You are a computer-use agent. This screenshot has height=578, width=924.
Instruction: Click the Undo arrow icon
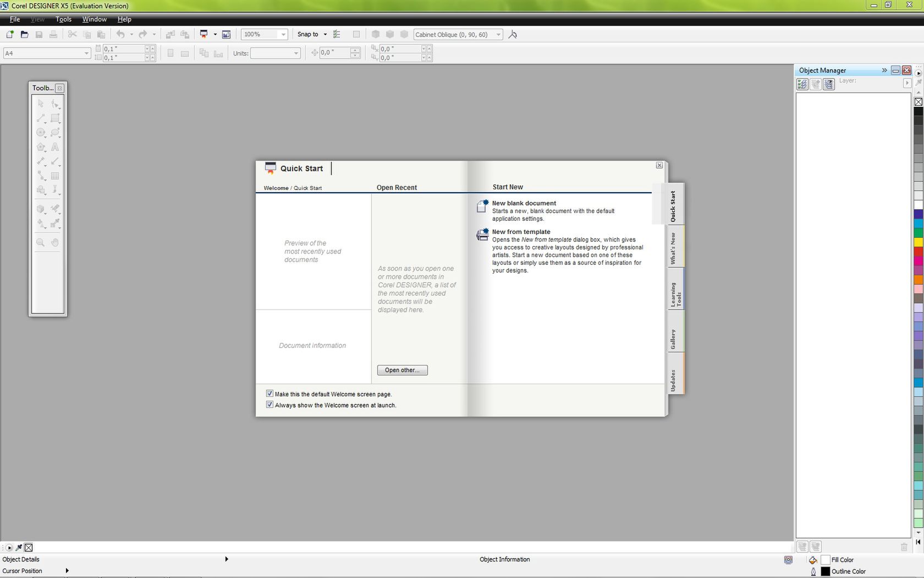click(x=120, y=34)
